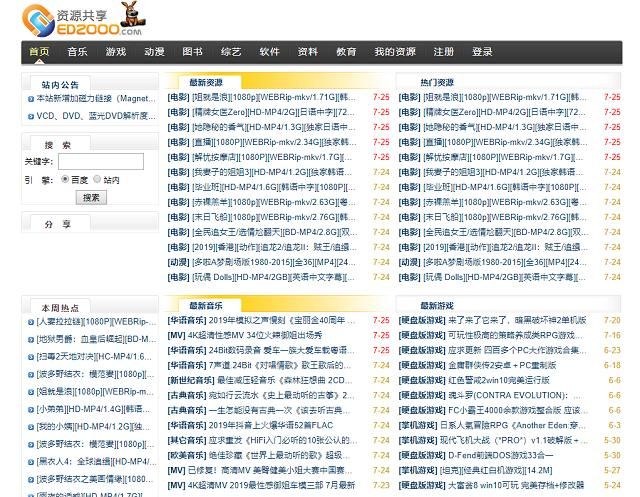This screenshot has width=640, height=497.
Task: Switch to the 软件 software section
Action: [x=270, y=52]
